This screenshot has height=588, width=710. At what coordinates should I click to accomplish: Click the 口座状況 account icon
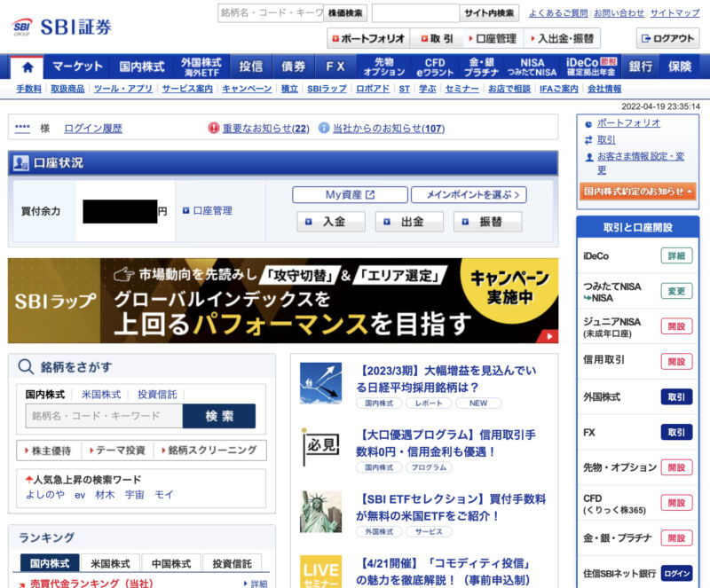(x=20, y=163)
